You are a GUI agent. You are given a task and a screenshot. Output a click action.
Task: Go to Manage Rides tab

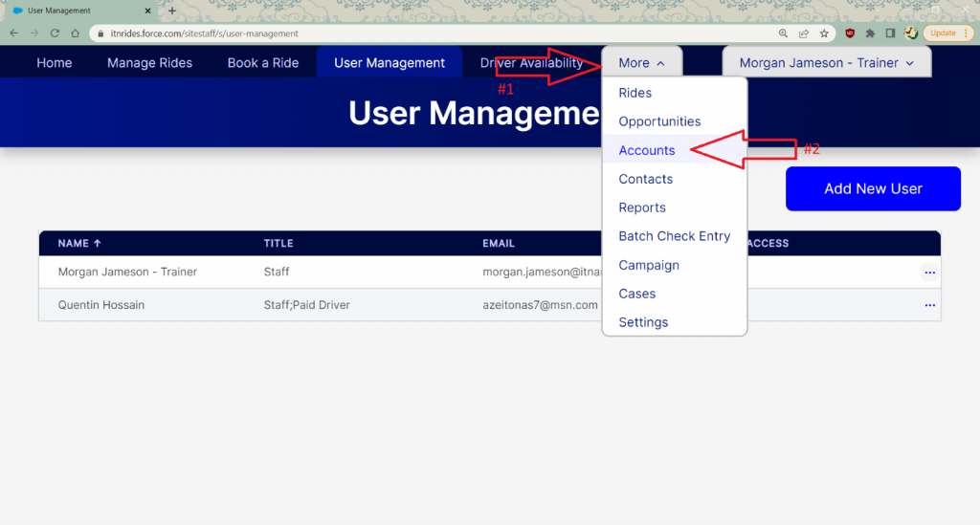(x=149, y=63)
